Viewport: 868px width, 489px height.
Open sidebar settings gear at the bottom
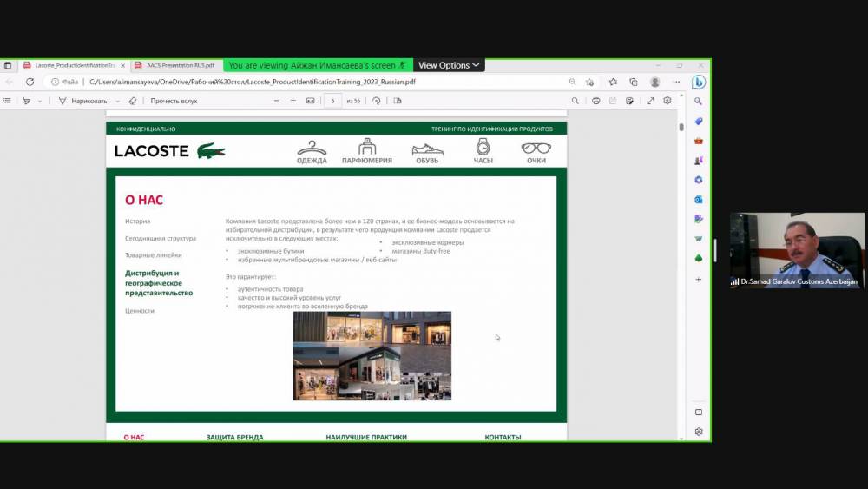click(699, 432)
